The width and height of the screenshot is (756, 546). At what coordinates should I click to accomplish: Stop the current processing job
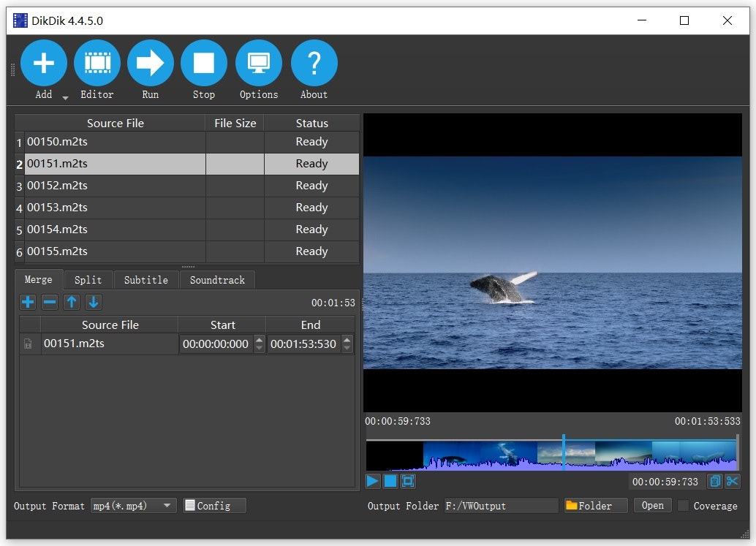tap(204, 63)
